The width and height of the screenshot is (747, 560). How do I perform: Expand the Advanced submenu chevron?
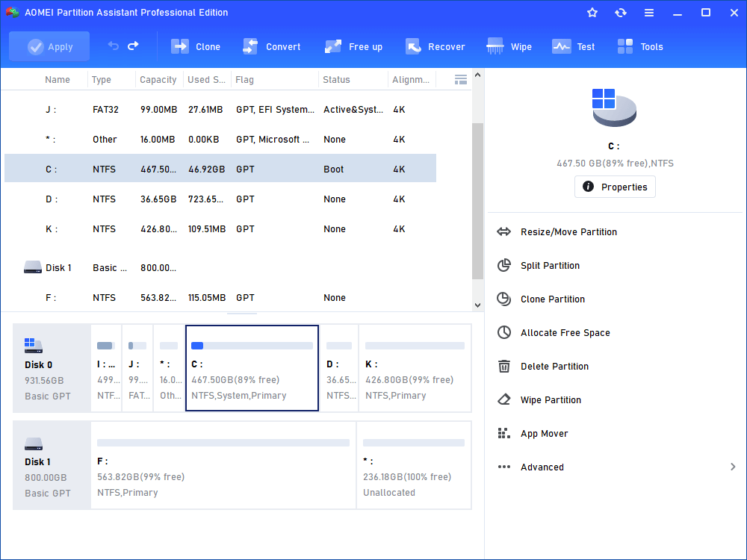click(x=733, y=467)
